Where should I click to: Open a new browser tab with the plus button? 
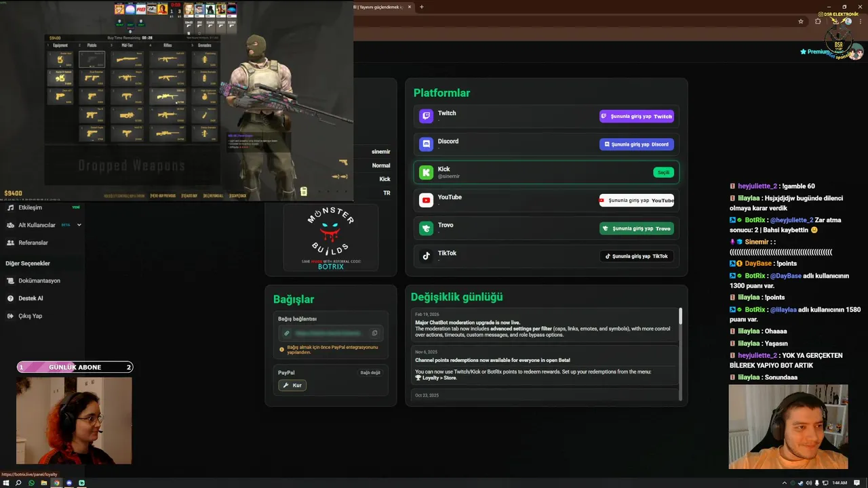click(422, 7)
